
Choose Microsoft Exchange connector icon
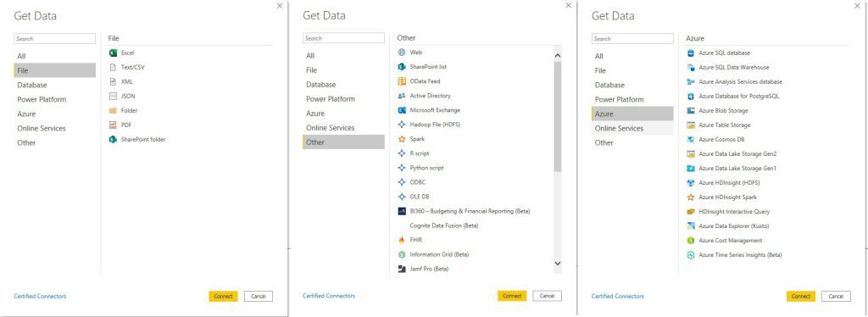point(402,110)
